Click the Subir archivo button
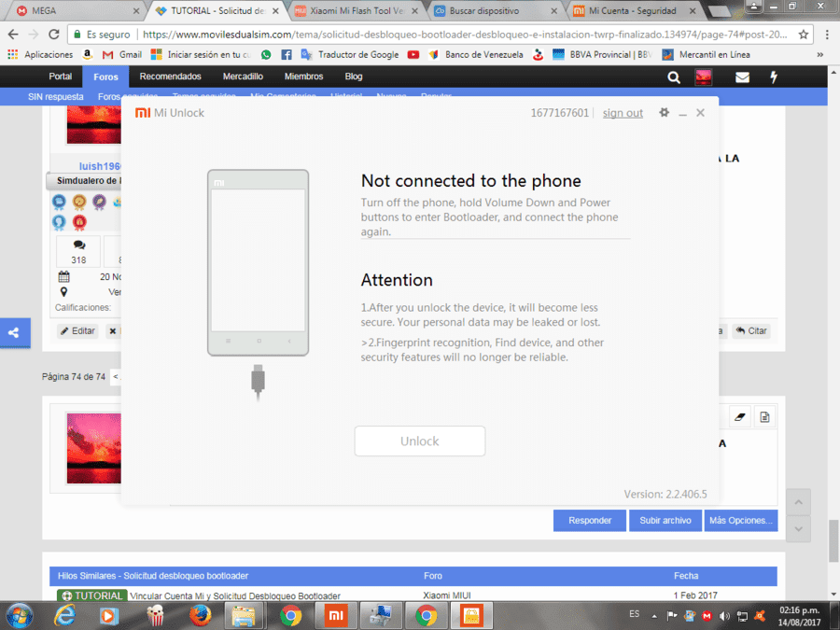Image resolution: width=840 pixels, height=630 pixels. (665, 520)
